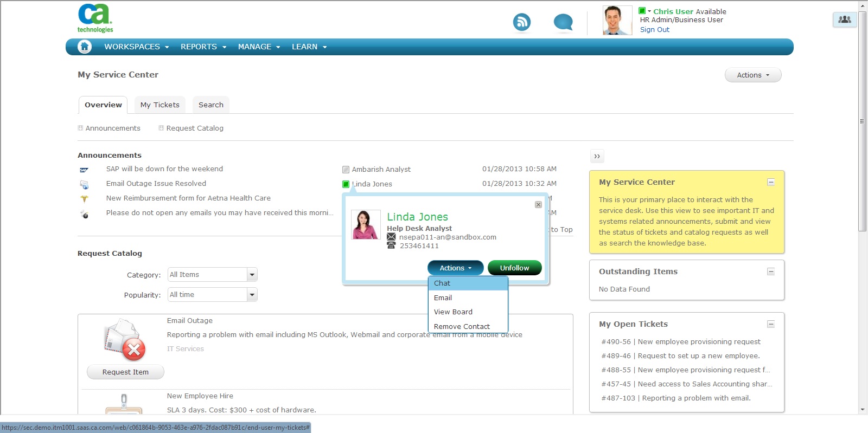Open the contacts people icon panel
The image size is (868, 433).
tap(845, 20)
